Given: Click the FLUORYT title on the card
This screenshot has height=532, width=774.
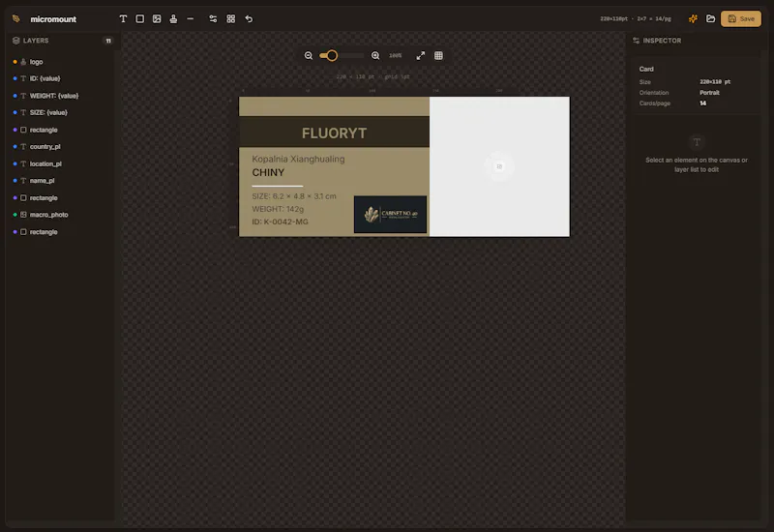Looking at the screenshot, I should point(334,133).
